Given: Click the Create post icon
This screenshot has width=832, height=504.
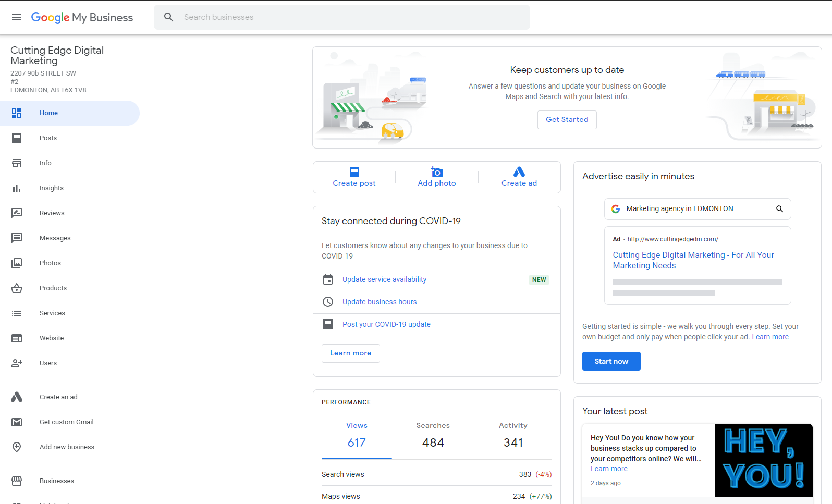Looking at the screenshot, I should tap(354, 172).
